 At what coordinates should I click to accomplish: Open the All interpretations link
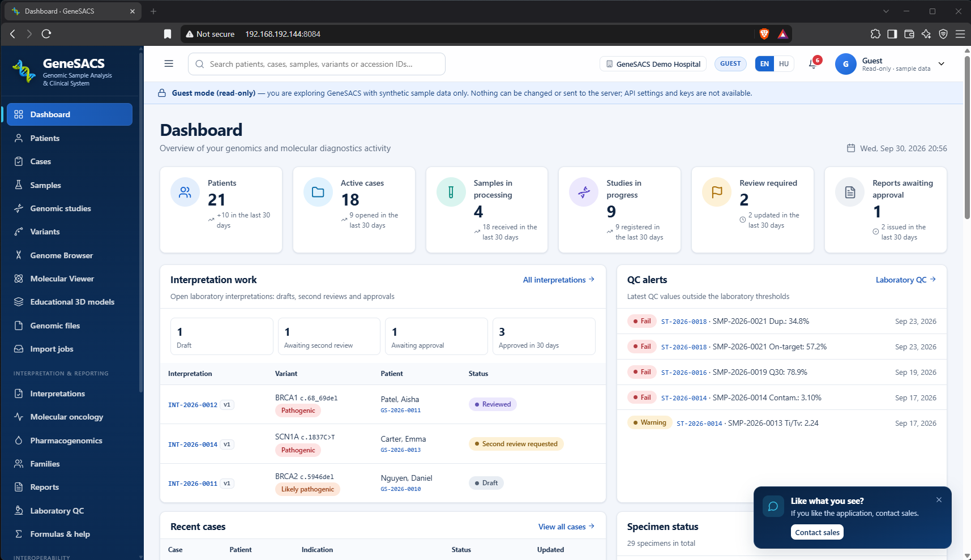559,280
